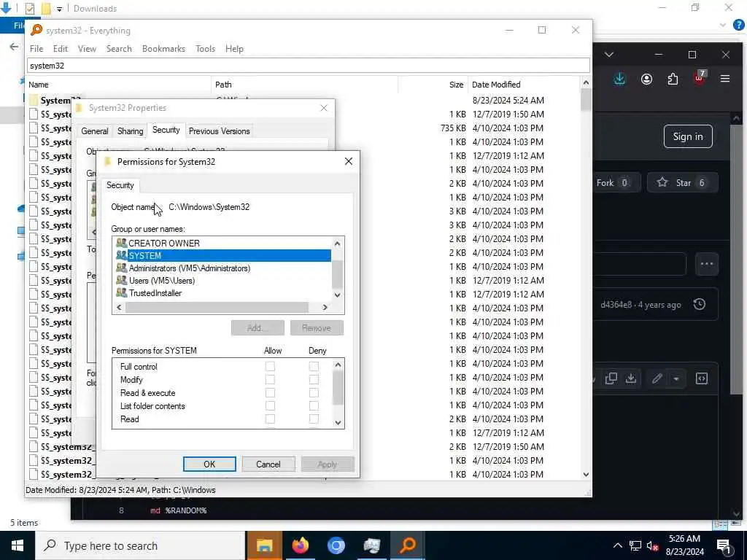
Task: Tick Allow checkbox for Read
Action: coord(270,419)
